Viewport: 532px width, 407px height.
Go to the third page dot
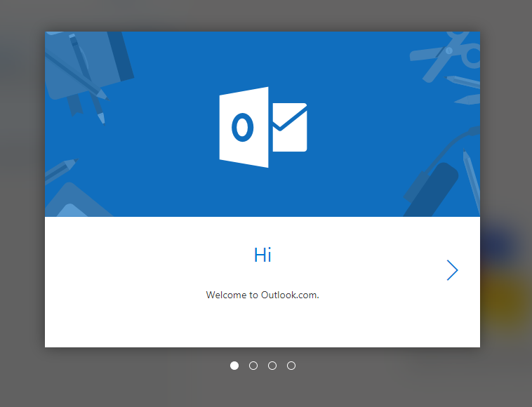(272, 366)
